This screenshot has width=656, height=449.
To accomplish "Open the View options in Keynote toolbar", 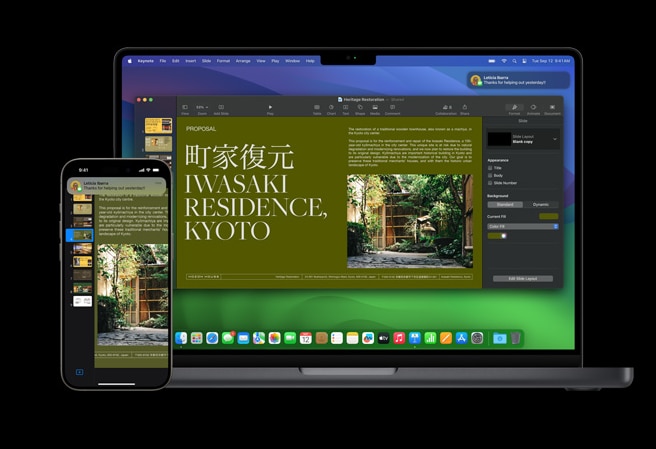I will [185, 109].
